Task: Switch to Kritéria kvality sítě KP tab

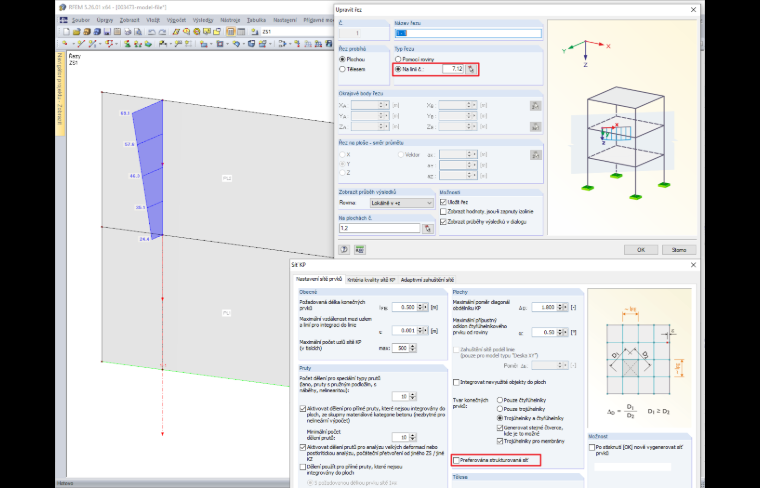Action: click(x=371, y=280)
